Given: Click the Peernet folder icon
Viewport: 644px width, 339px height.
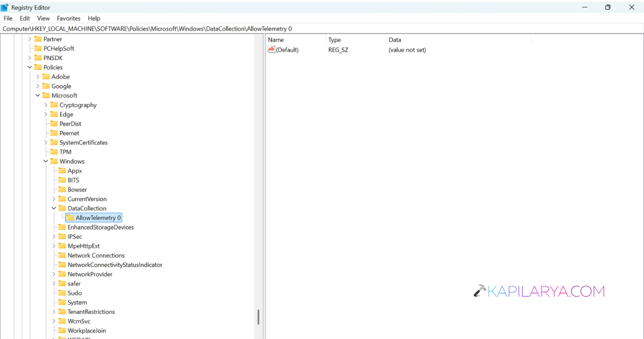Looking at the screenshot, I should coord(54,133).
